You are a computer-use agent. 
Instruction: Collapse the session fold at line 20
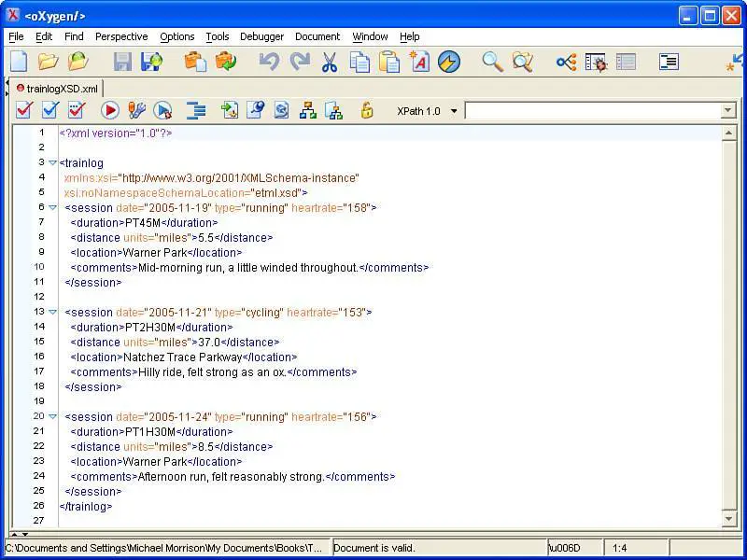pos(52,416)
